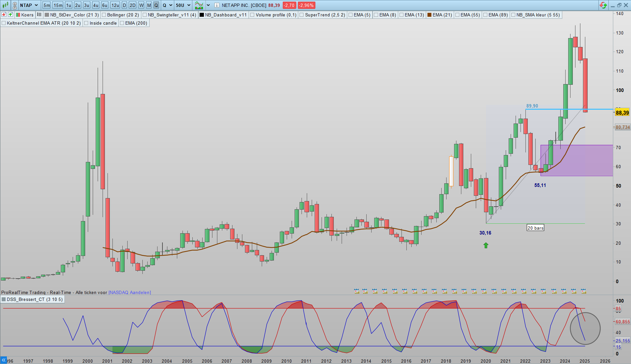Enable KeltnerChannel EMA ATR checkbox
Screen dimensions: 631x364
(x=4, y=23)
